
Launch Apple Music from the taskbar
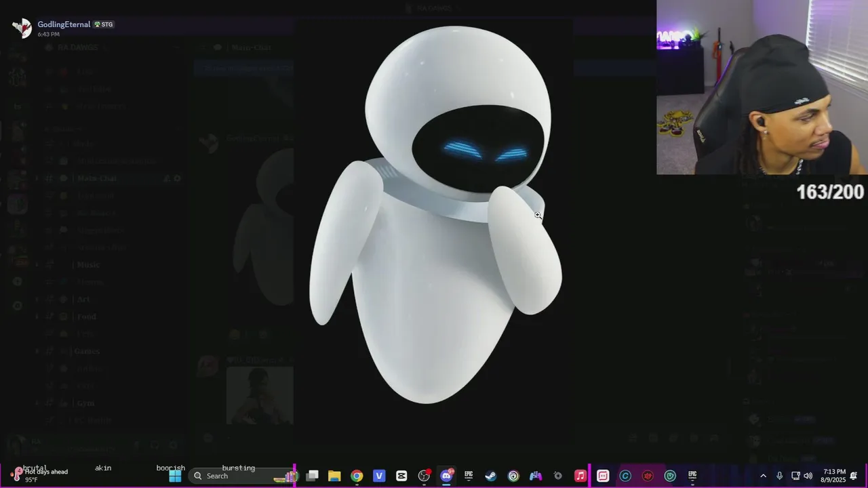point(580,476)
